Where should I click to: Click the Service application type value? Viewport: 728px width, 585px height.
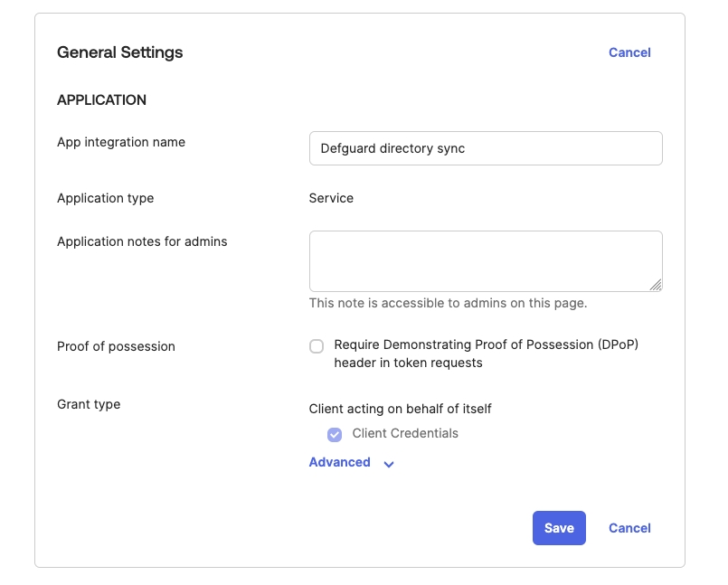click(x=331, y=198)
